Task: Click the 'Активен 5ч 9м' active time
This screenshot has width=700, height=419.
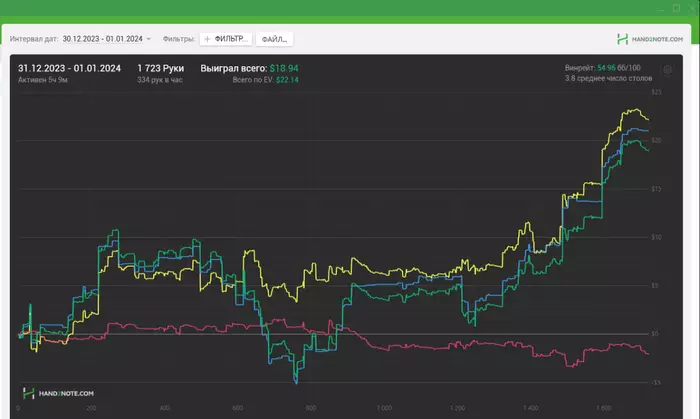Action: pos(43,80)
